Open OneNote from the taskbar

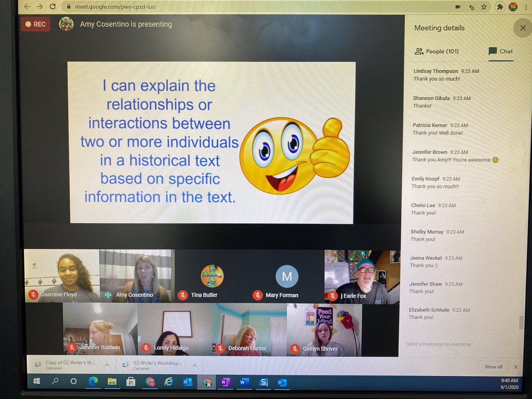pyautogui.click(x=225, y=381)
